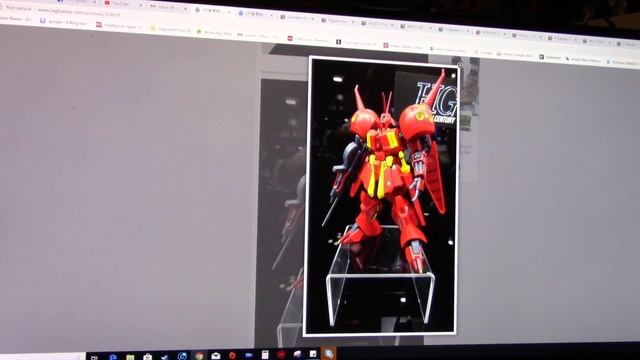The image size is (640, 360).
Task: Open Microsoft Store from the taskbar
Action: coord(147,357)
